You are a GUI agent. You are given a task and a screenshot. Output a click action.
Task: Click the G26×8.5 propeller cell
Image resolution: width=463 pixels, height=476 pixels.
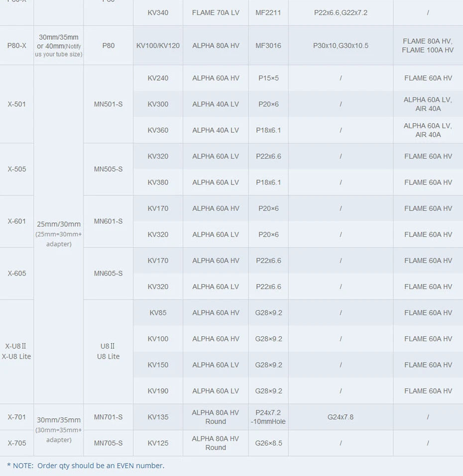tap(268, 443)
